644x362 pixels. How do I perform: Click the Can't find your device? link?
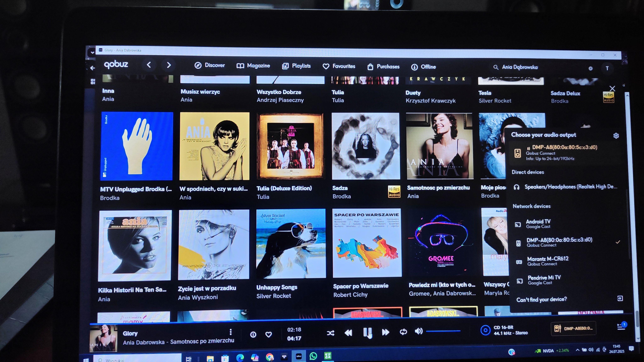[541, 299]
